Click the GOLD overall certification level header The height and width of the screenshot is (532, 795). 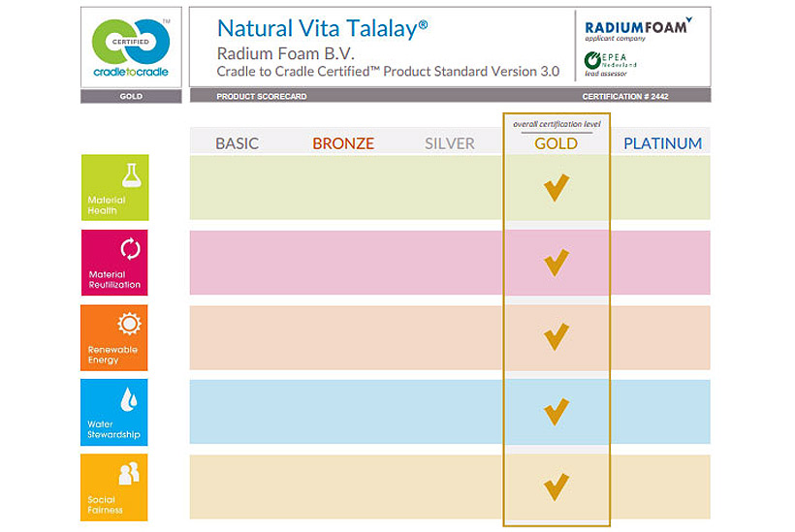pos(556,143)
